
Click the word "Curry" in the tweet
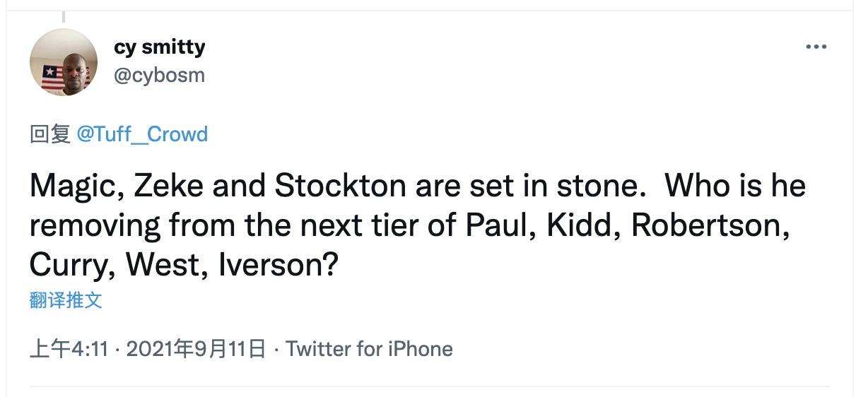[69, 263]
